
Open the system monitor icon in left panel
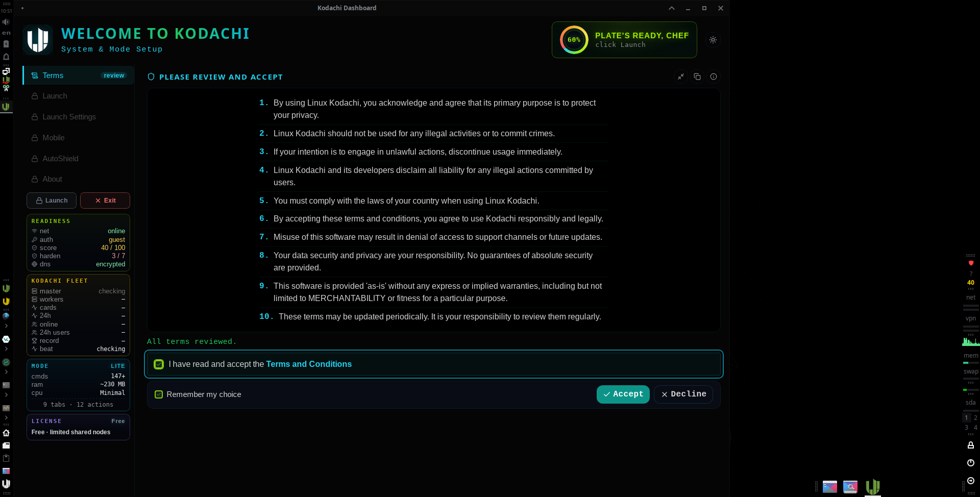(x=6, y=408)
